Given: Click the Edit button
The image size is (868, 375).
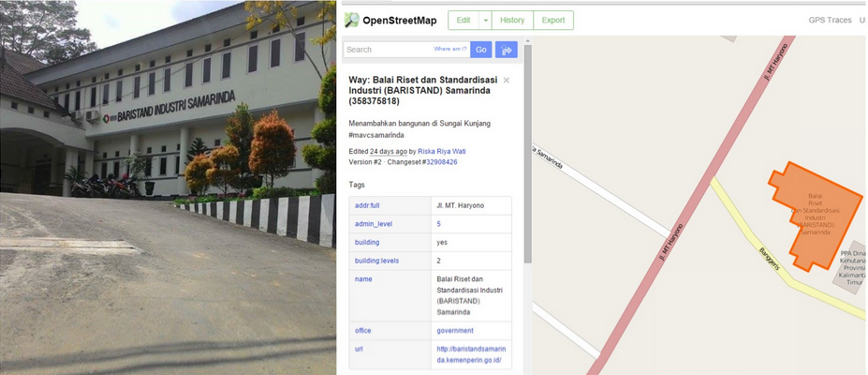Looking at the screenshot, I should (x=463, y=21).
